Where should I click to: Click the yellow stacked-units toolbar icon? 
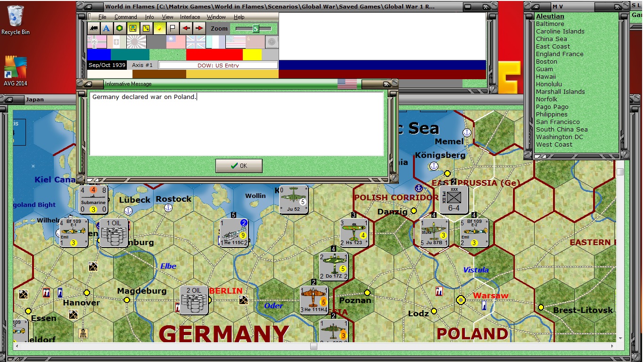(146, 28)
